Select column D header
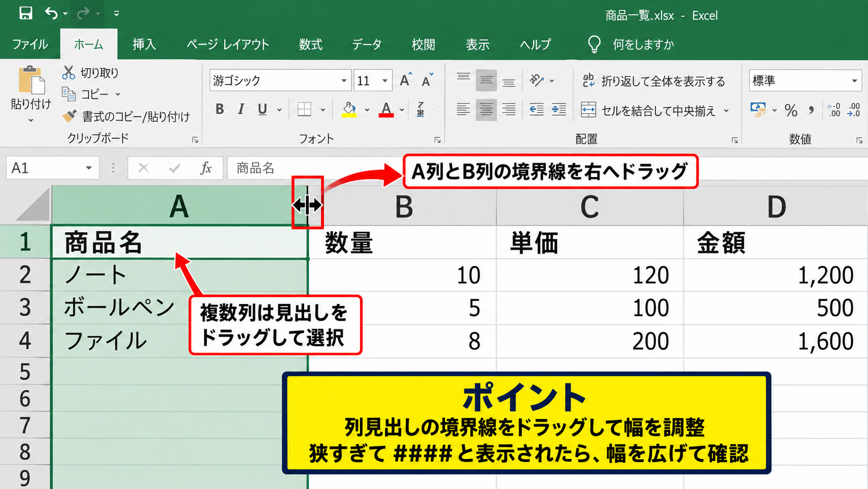 point(776,206)
